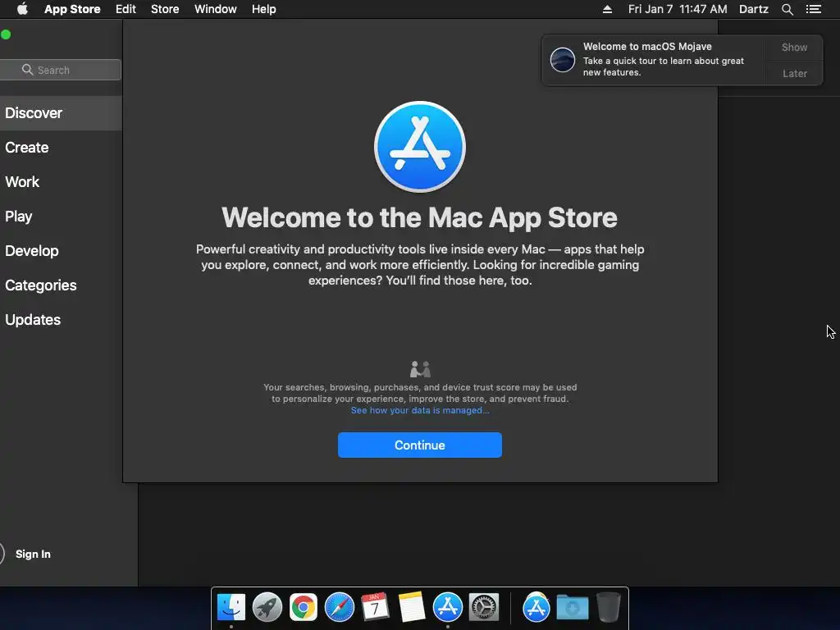
Task: Click the running App Store dock icon
Action: [447, 607]
